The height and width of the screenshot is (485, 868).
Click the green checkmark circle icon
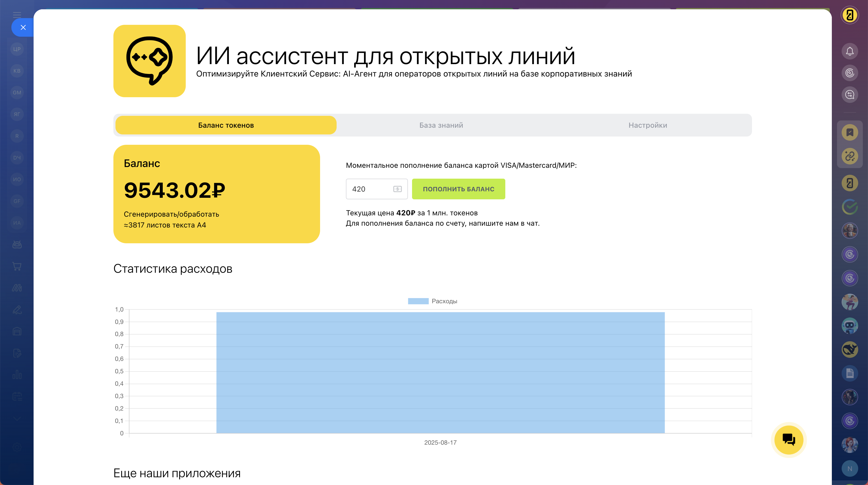[849, 207]
